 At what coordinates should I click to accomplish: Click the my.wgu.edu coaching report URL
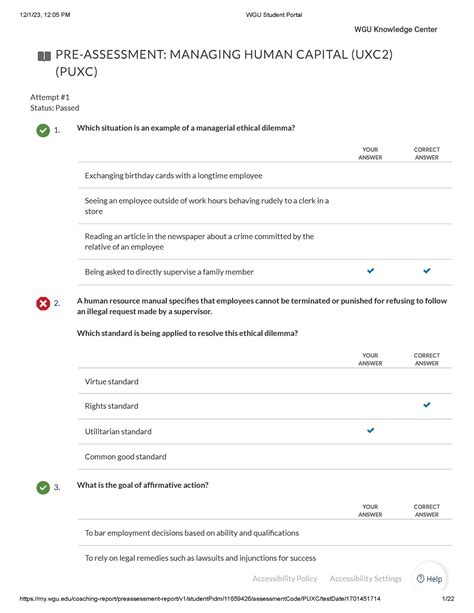(200, 599)
